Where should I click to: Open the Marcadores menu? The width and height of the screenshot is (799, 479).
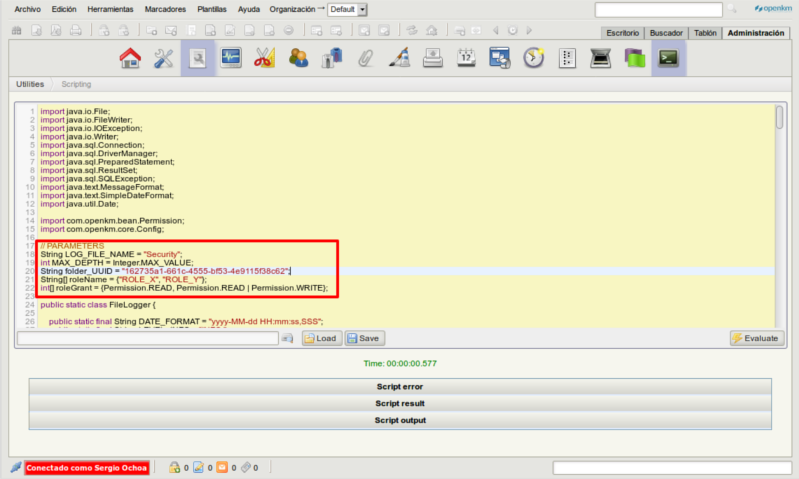[164, 9]
